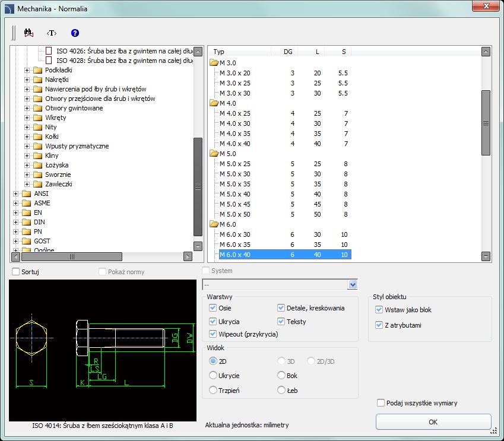Expand the Podkładki tree node
Viewport: 504px width, 441px height.
[27, 70]
